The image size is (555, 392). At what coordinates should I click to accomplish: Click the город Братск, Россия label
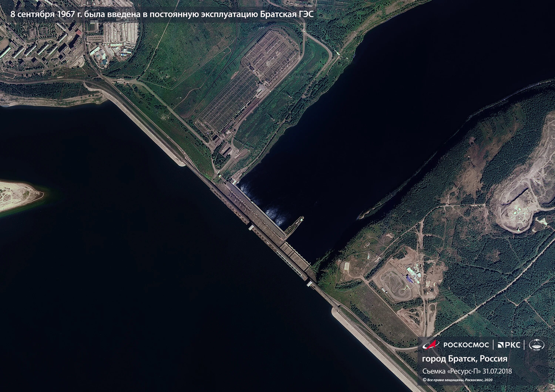pyautogui.click(x=465, y=359)
